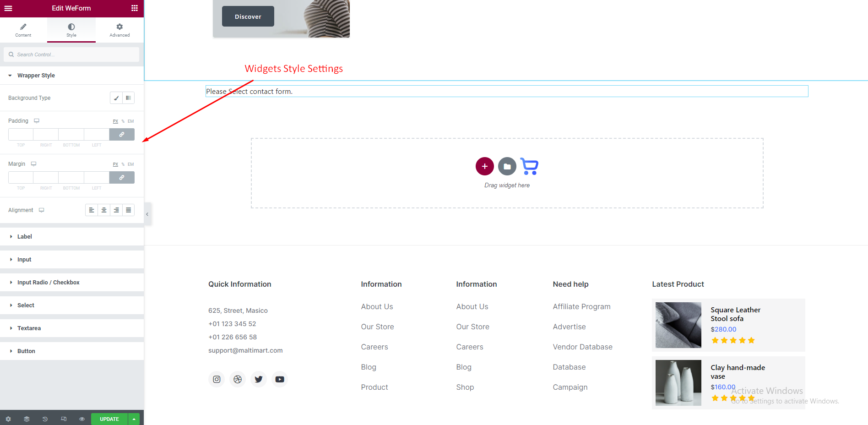
Task: Expand the Input Radio / Checkbox section
Action: click(x=48, y=283)
